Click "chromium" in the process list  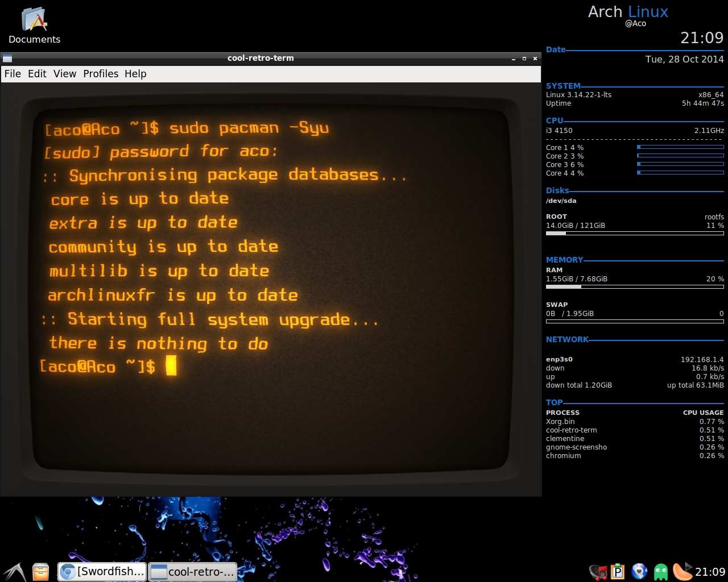tap(563, 456)
